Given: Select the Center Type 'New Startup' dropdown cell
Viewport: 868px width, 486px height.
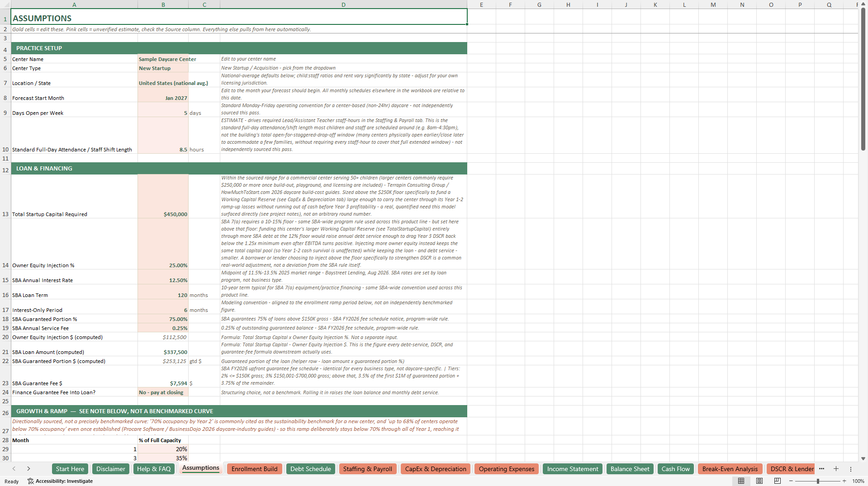Looking at the screenshot, I should 163,68.
